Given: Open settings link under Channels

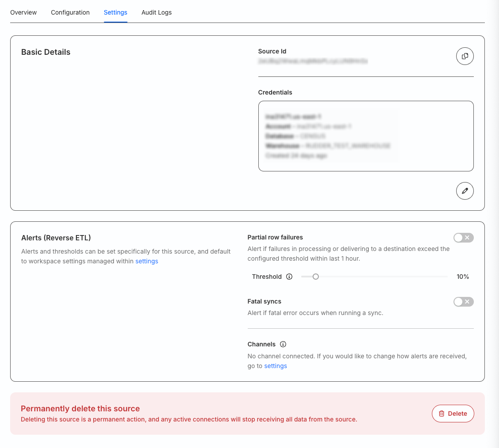Looking at the screenshot, I should [x=276, y=366].
